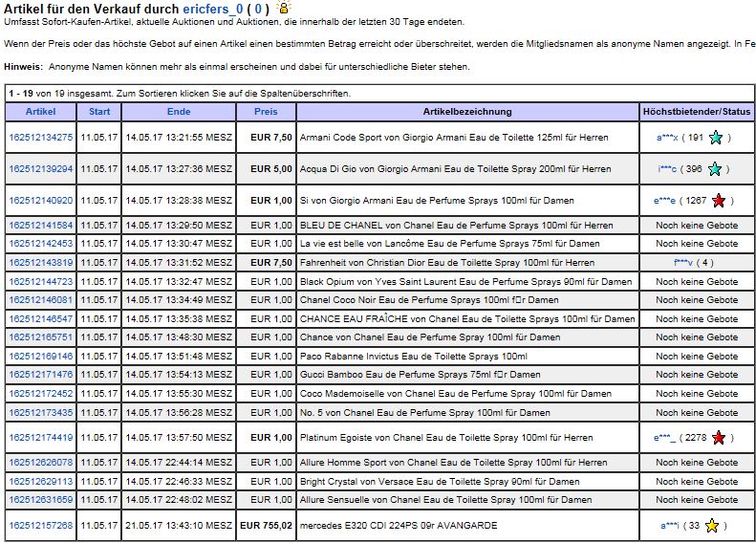This screenshot has width=756, height=543.
Task: Click the Platinum Egoiste item description
Action: click(446, 438)
